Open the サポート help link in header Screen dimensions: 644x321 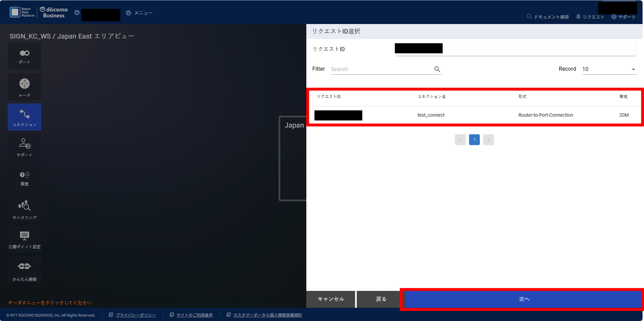[x=624, y=17]
